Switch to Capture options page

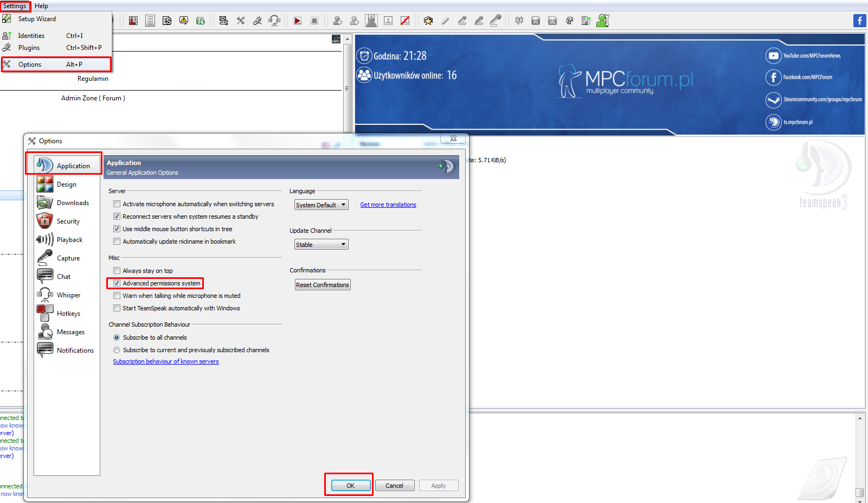[x=67, y=258]
